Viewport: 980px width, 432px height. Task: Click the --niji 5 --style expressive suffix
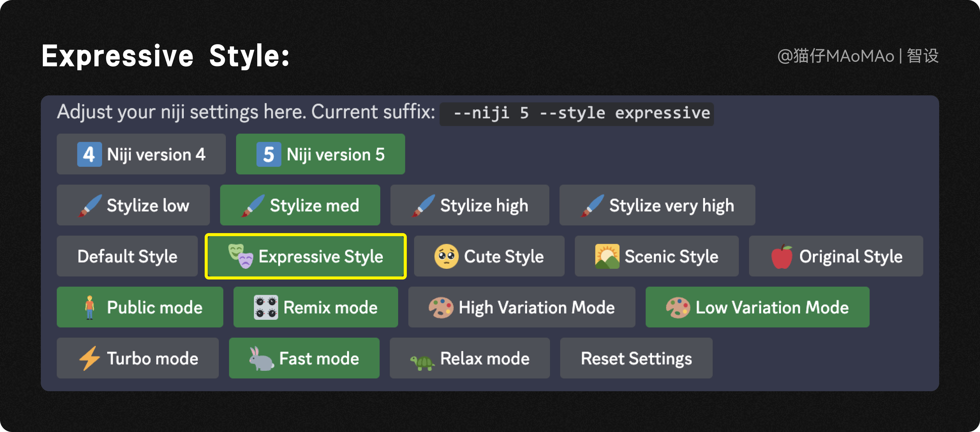click(576, 113)
